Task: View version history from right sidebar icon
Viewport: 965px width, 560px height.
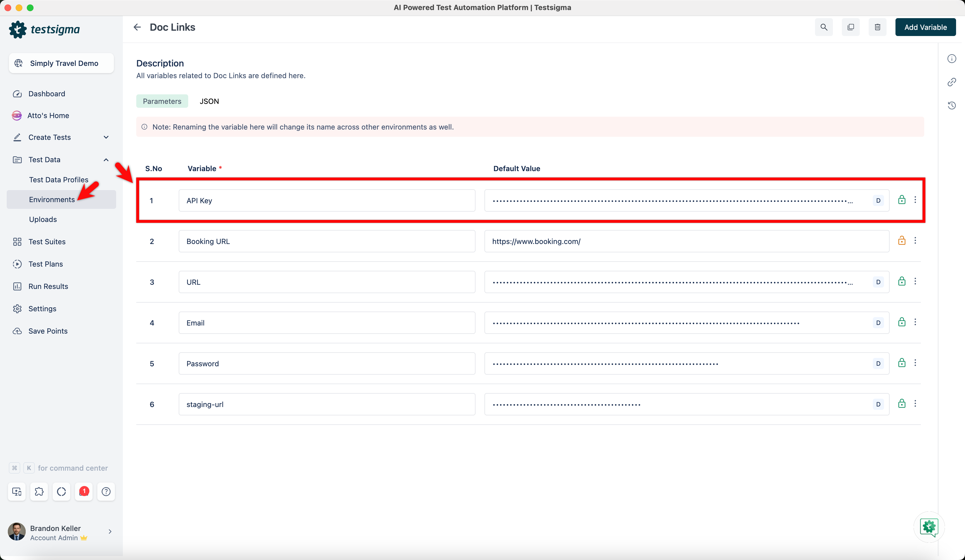Action: point(952,105)
